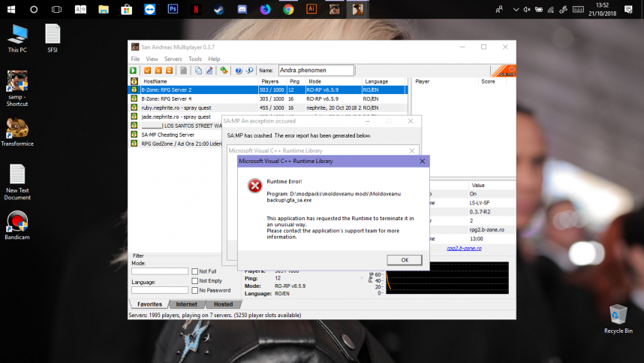
Task: Select the B-Zone: RPG Server 2 row
Action: point(269,89)
